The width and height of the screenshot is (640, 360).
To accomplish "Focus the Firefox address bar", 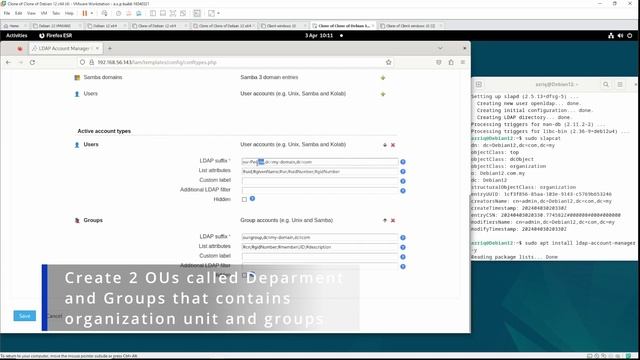I will click(237, 62).
